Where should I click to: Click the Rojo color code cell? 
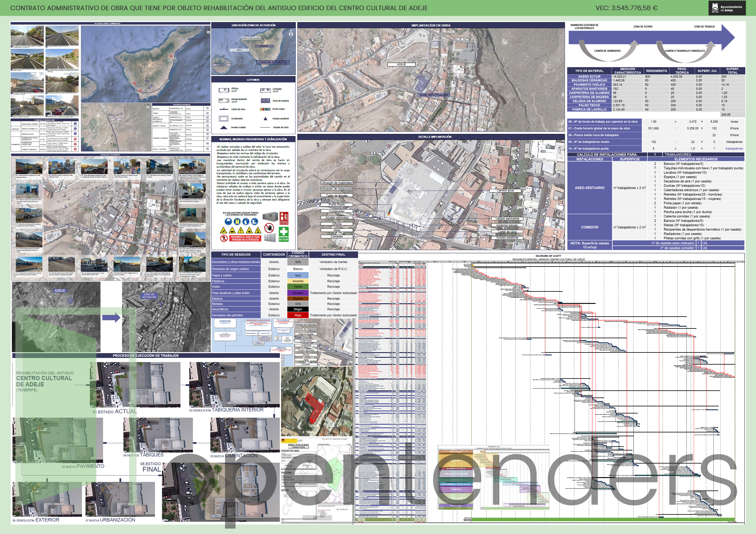tap(298, 315)
